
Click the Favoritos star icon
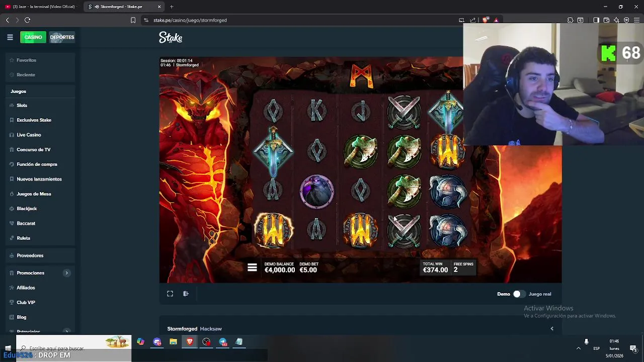(12, 60)
